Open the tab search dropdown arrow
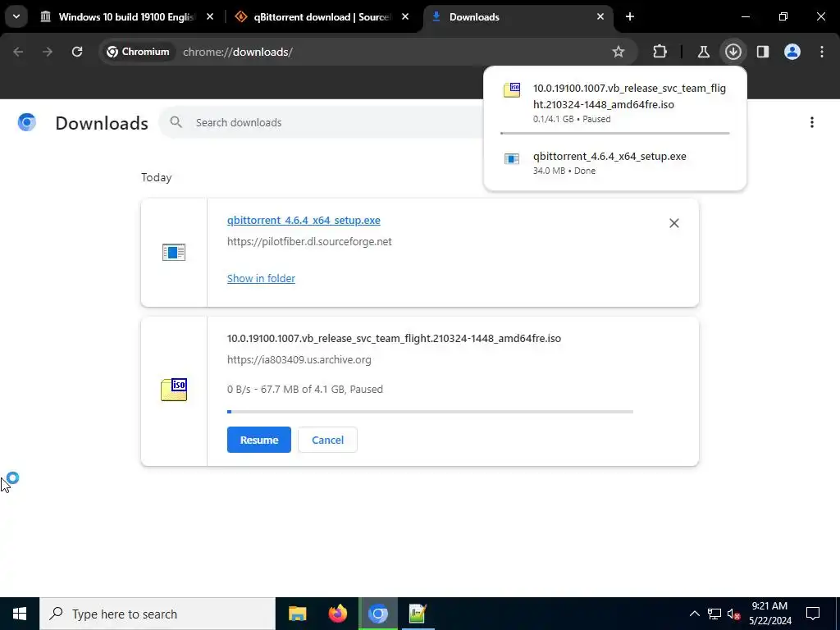Screen dimensions: 840x630 16,16
